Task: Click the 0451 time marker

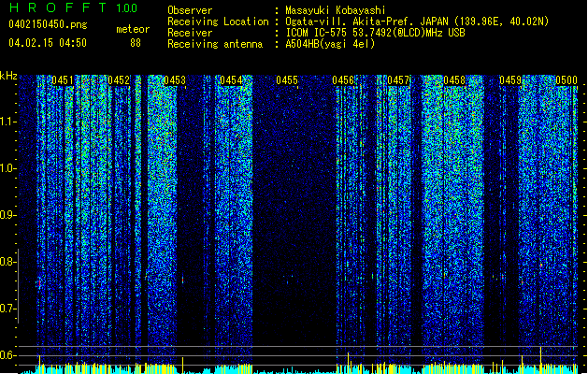Action: coord(63,80)
